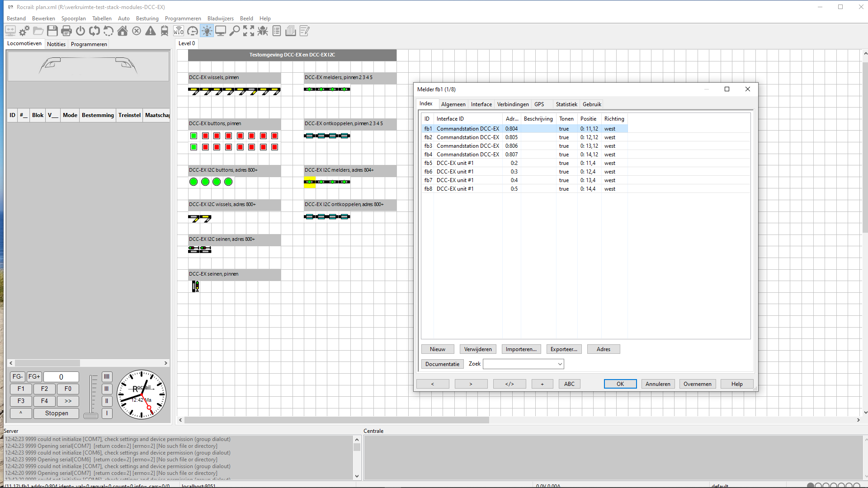Click the emergency break warning triangle icon
Viewport: 868px width, 488px height.
point(151,31)
